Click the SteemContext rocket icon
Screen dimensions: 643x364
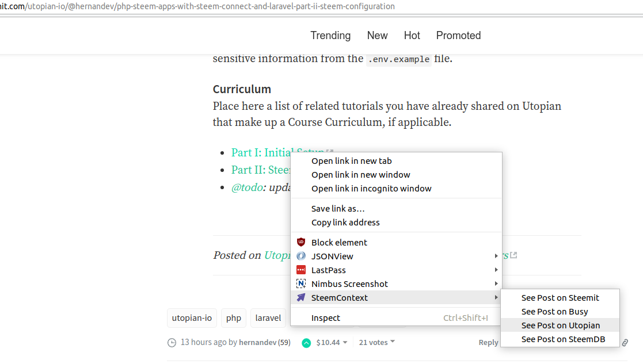(x=300, y=298)
